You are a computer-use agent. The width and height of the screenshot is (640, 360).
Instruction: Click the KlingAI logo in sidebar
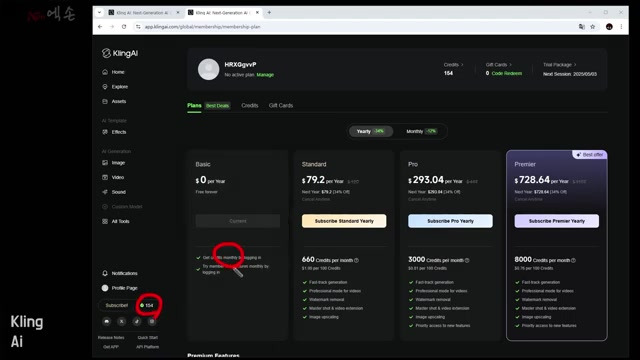coord(120,53)
